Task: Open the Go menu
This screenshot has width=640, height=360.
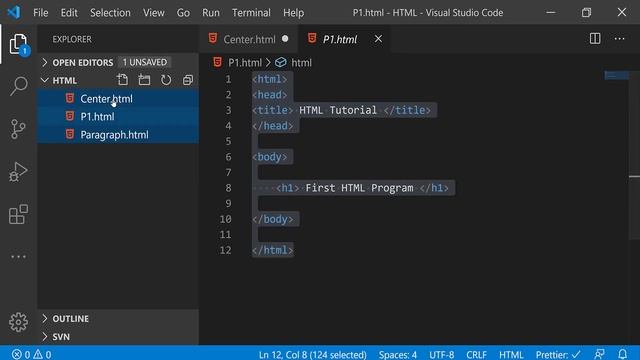Action: pos(183,13)
